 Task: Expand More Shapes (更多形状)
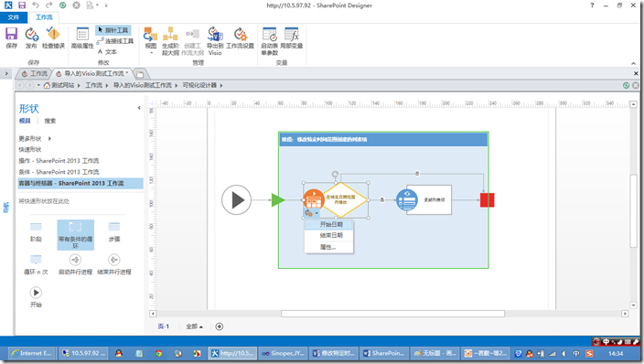pyautogui.click(x=35, y=138)
